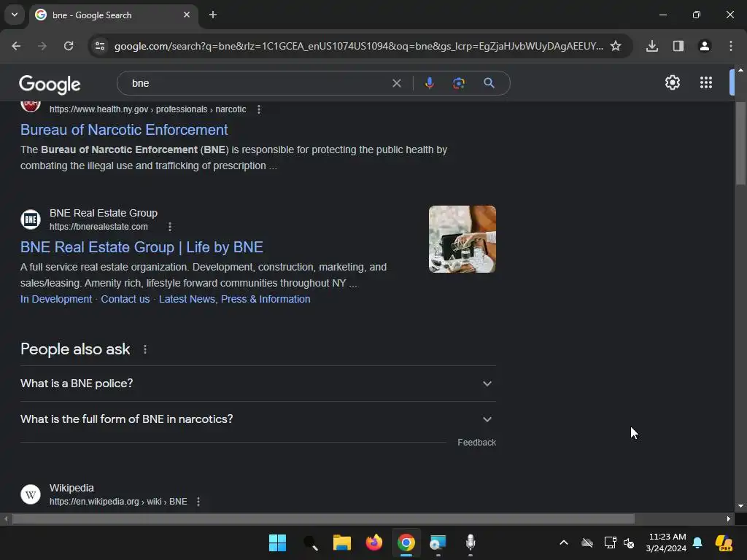Expand "What is the full form of BNE in narcotics?"
The width and height of the screenshot is (747, 560).
pos(258,419)
